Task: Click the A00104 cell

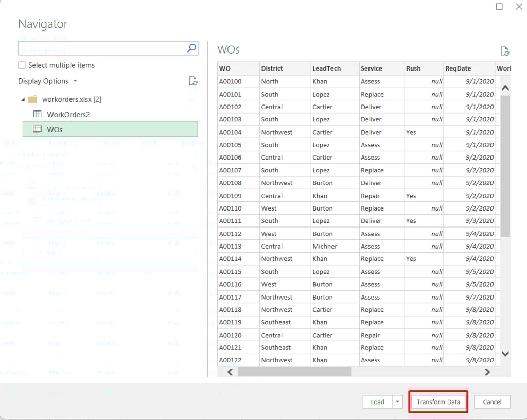Action: (238, 132)
